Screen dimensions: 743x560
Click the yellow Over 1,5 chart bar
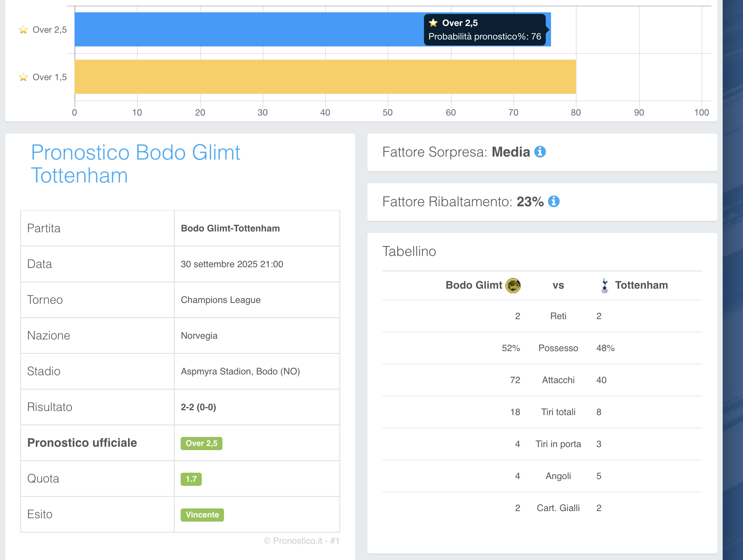click(324, 77)
